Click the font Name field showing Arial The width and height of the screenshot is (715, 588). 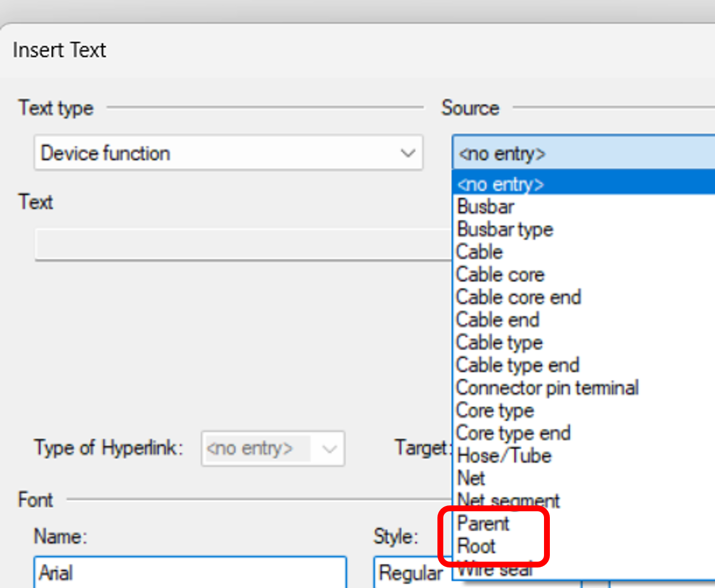click(x=190, y=572)
